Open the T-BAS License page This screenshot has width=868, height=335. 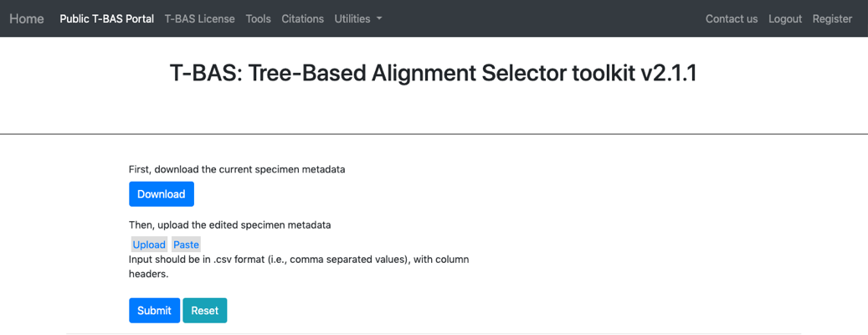(200, 18)
